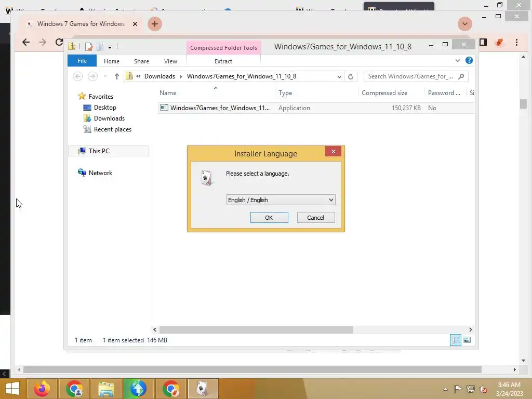This screenshot has height=399, width=532.
Task: Open Recent places in navigation pane
Action: click(112, 129)
